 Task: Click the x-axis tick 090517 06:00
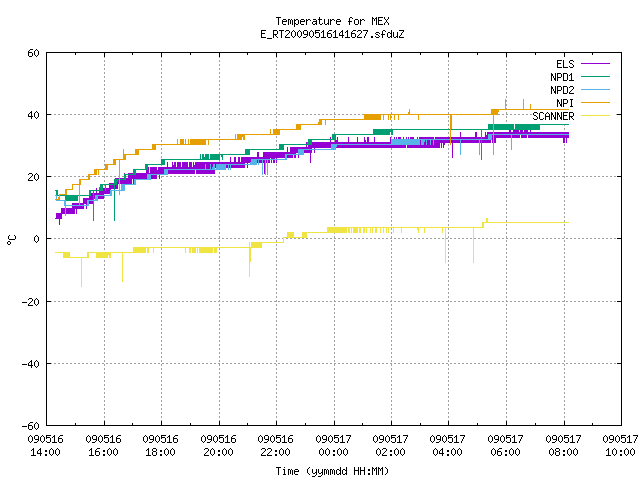coord(506,446)
